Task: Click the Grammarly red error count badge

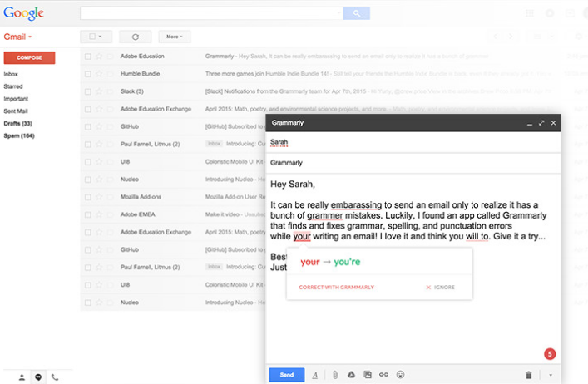Action: (x=550, y=354)
